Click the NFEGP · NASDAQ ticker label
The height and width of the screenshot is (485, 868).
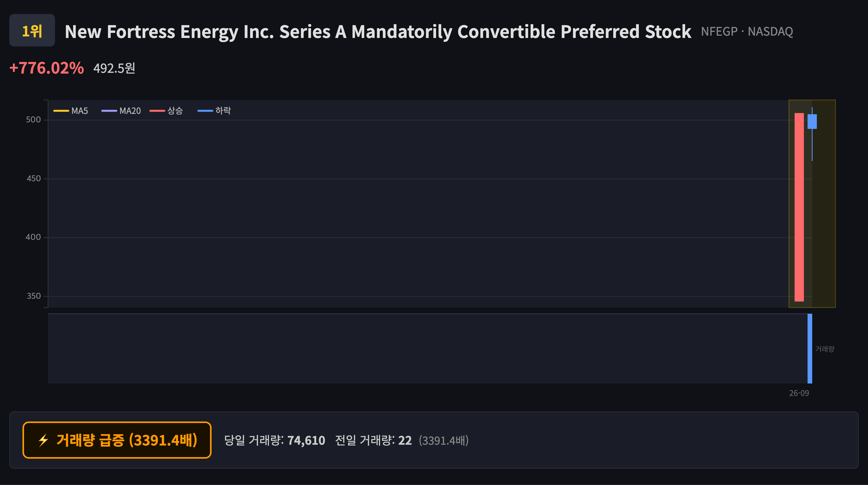747,32
